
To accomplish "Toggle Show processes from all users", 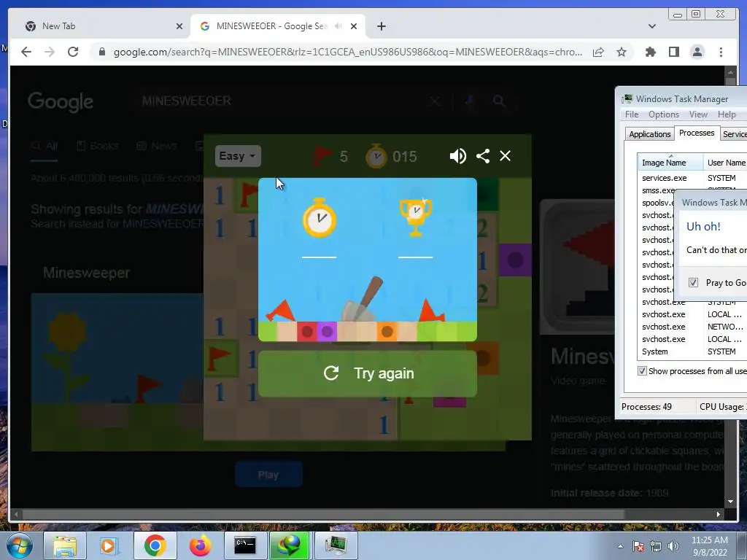I will (x=642, y=371).
